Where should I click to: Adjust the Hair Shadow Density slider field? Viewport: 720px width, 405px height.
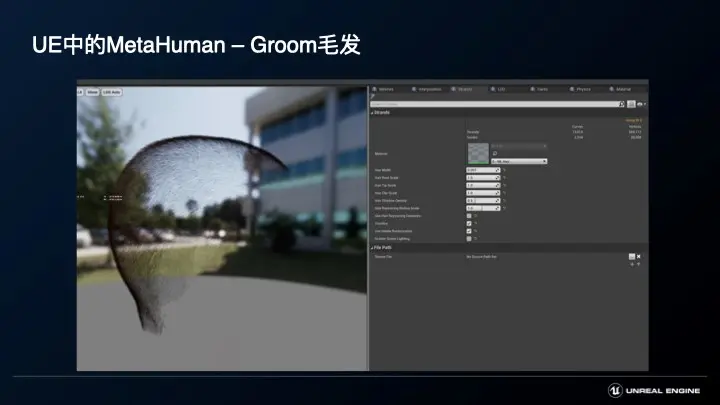click(x=483, y=201)
